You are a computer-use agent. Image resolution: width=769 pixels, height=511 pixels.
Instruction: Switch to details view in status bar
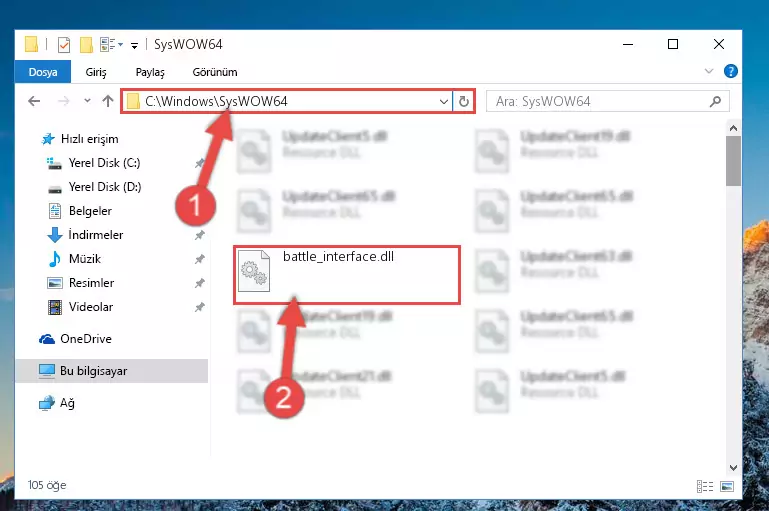(705, 486)
